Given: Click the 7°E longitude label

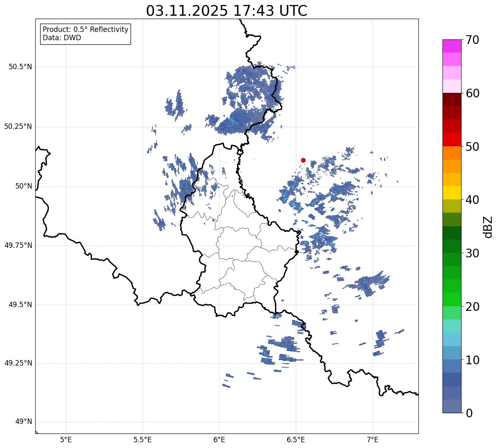Looking at the screenshot, I should tap(372, 440).
